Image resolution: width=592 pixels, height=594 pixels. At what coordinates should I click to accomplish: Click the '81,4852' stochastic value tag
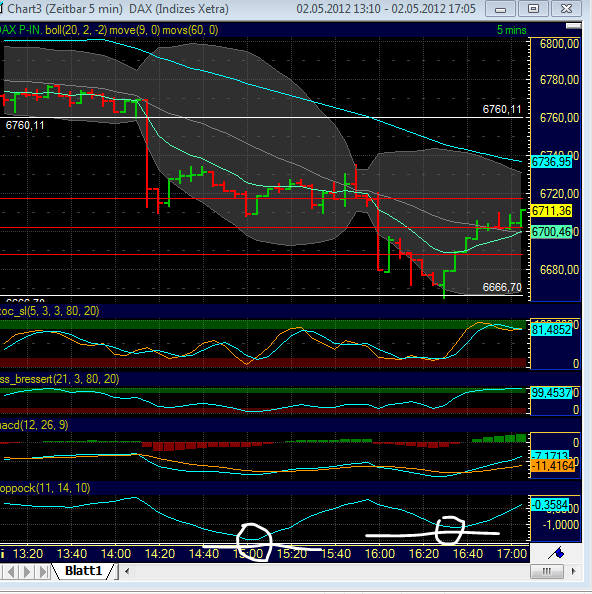click(x=551, y=330)
